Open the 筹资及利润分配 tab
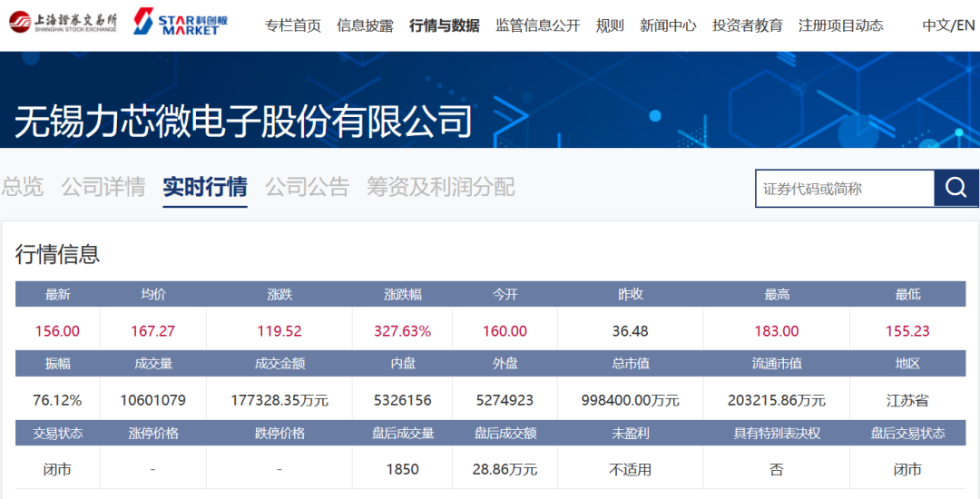Viewport: 980px width, 499px height. [441, 187]
